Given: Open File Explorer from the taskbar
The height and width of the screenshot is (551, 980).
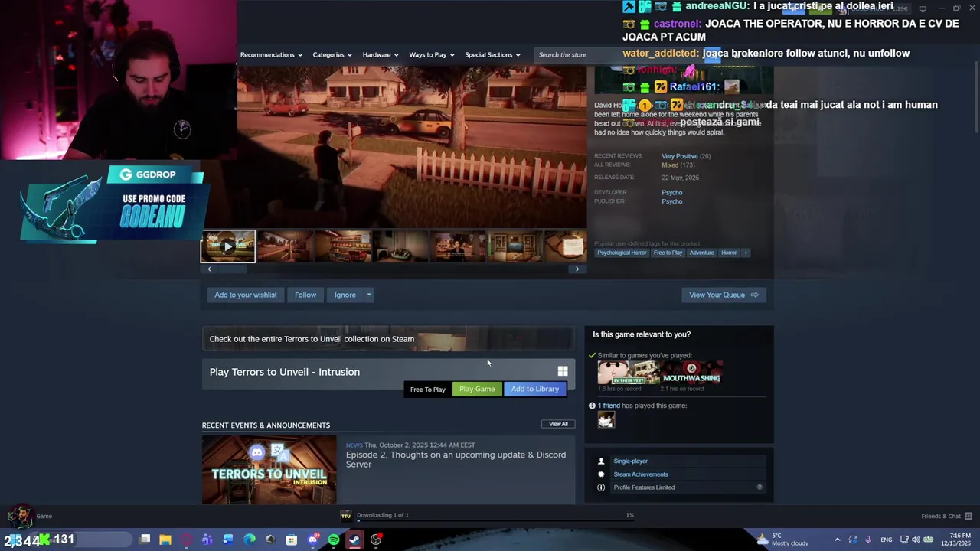Looking at the screenshot, I should (x=165, y=540).
